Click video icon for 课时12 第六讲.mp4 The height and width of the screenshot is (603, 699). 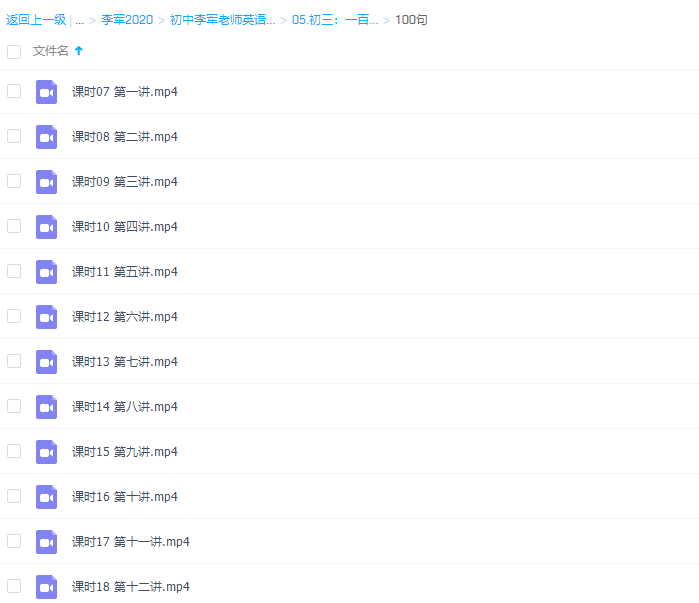point(46,317)
